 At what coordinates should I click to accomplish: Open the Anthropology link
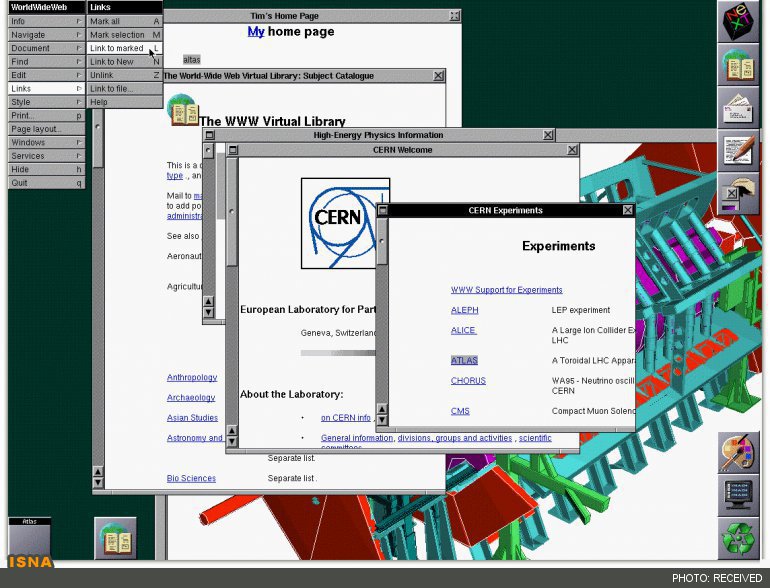(x=192, y=377)
